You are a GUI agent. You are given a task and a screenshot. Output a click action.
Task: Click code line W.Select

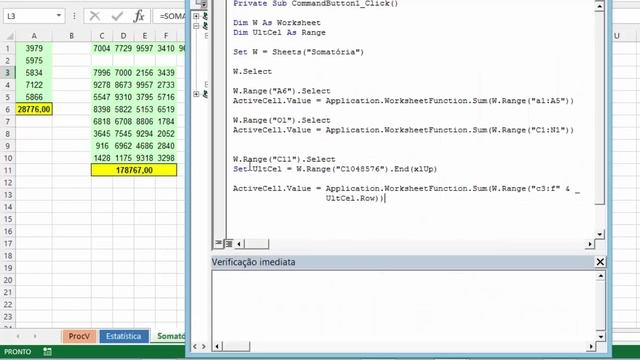click(252, 71)
